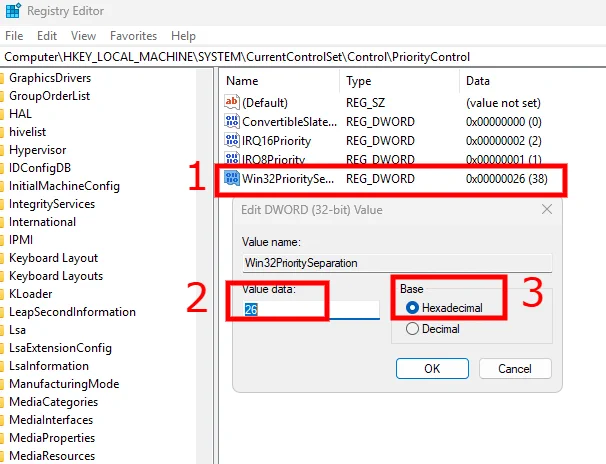606x464 pixels.
Task: Select the MediaResources key
Action: tap(52, 456)
